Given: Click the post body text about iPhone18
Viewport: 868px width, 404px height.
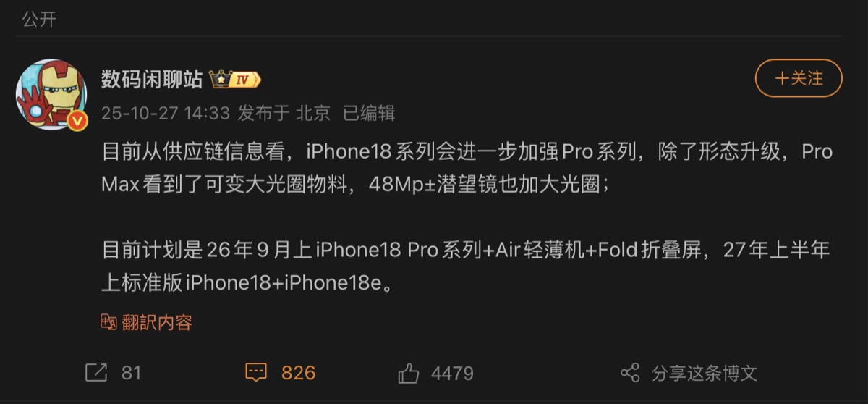Looking at the screenshot, I should tap(467, 216).
